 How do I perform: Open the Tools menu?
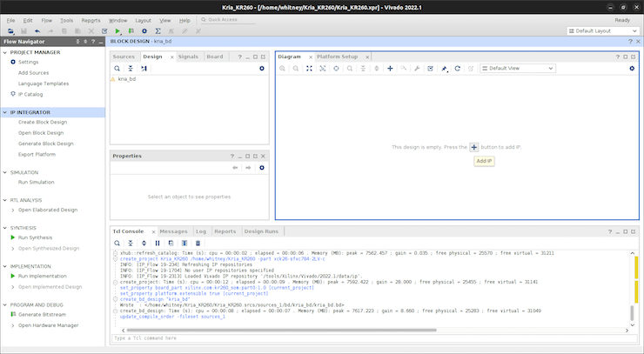click(67, 19)
